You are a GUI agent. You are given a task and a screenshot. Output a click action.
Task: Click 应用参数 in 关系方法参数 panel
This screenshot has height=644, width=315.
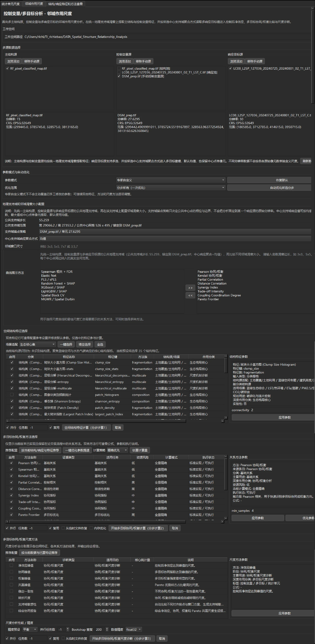[x=258, y=518]
